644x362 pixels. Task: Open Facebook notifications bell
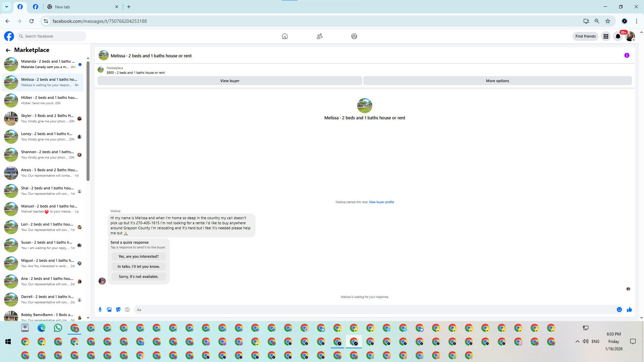point(618,36)
